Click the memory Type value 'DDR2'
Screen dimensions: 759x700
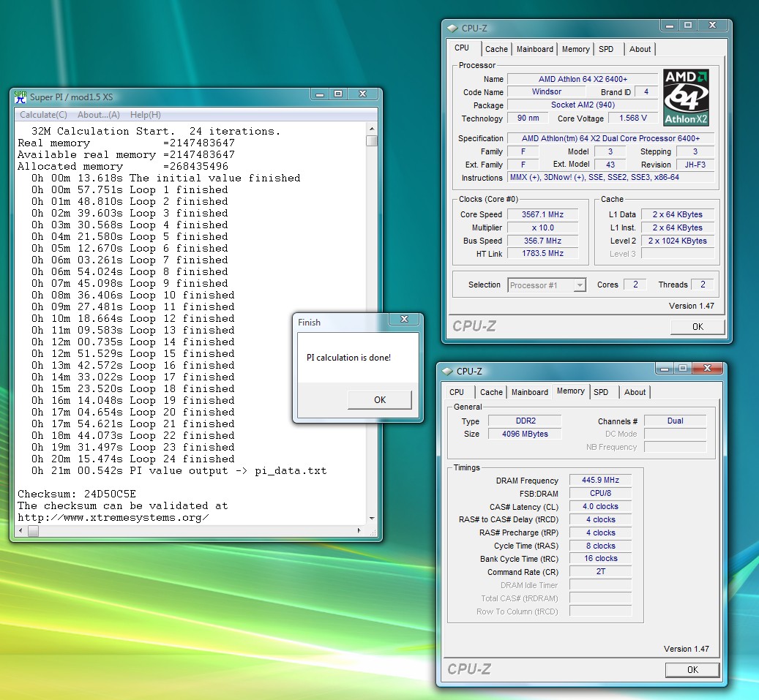coord(526,421)
